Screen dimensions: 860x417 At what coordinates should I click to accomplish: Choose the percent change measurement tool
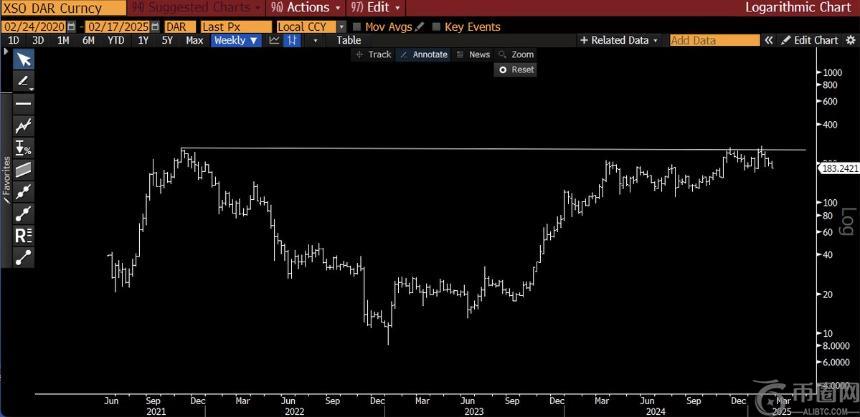click(22, 148)
